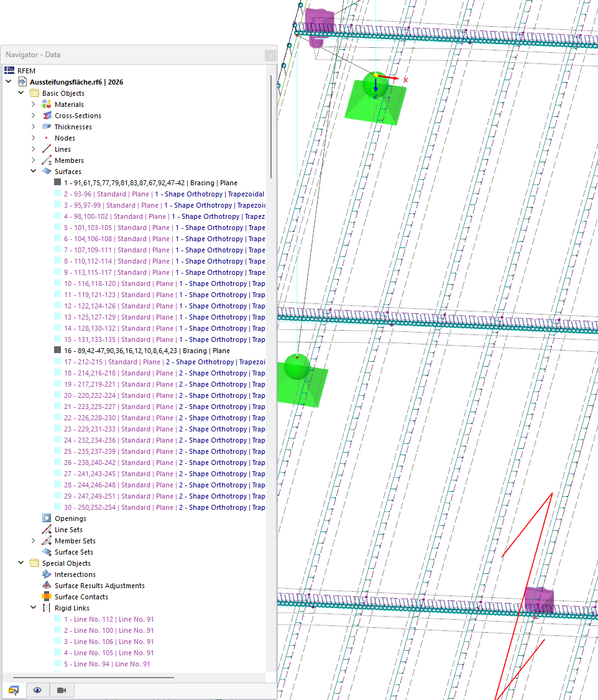
Task: Click the Members icon
Action: (x=47, y=160)
